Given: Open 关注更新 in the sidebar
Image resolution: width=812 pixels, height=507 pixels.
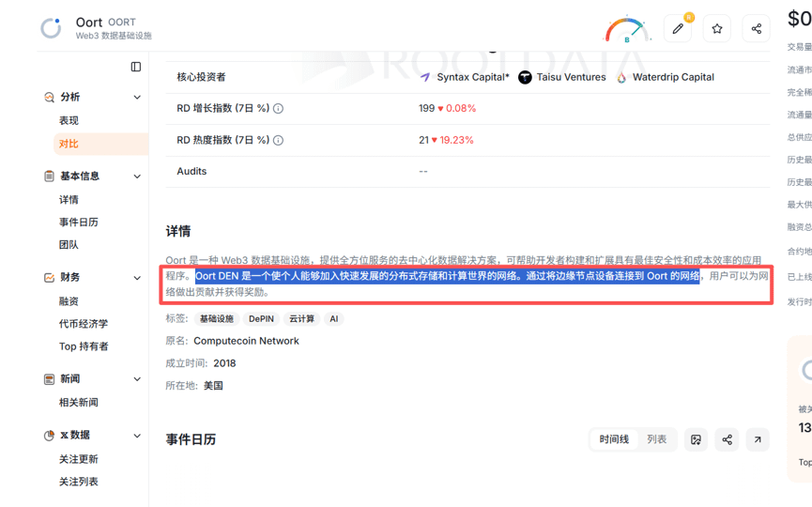Looking at the screenshot, I should click(x=79, y=459).
